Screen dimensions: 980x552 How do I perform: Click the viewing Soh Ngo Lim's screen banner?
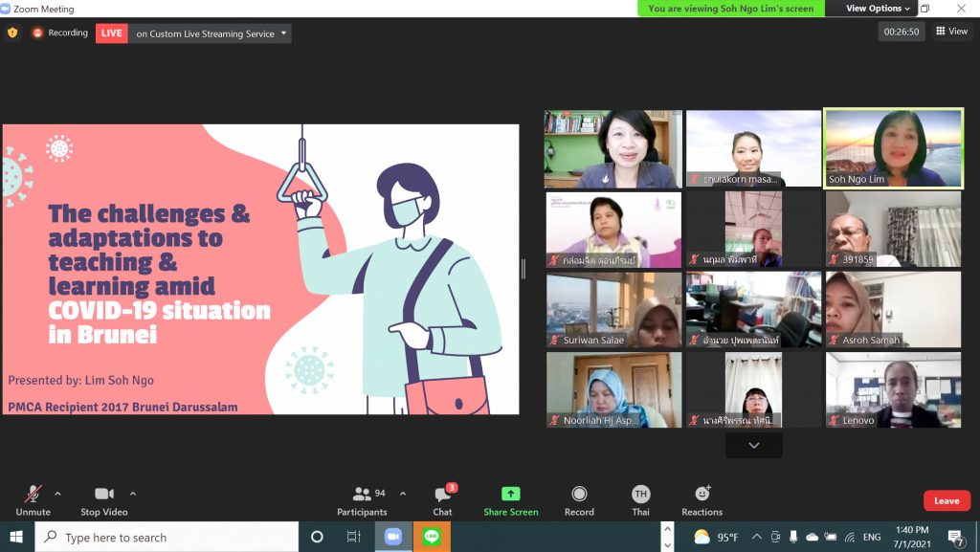(730, 8)
